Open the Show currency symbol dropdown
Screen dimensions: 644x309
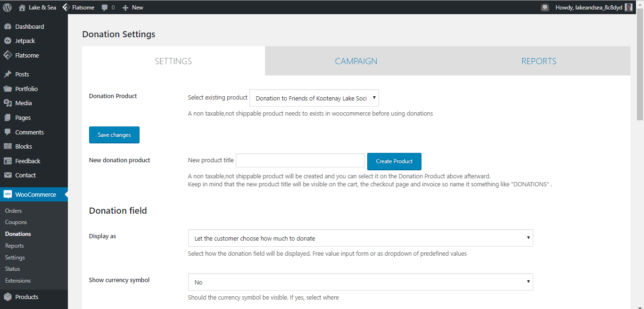(x=360, y=282)
